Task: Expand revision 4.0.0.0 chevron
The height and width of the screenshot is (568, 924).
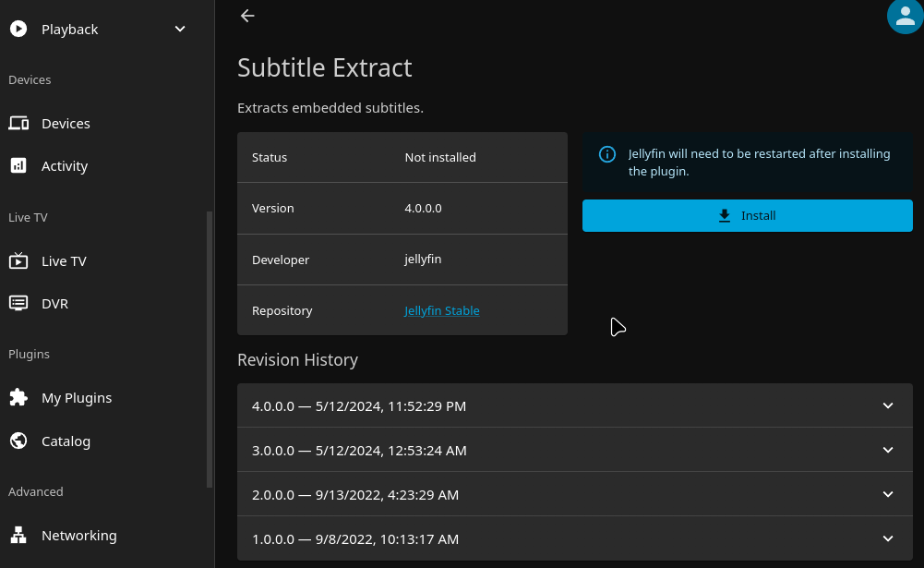Action: (888, 405)
